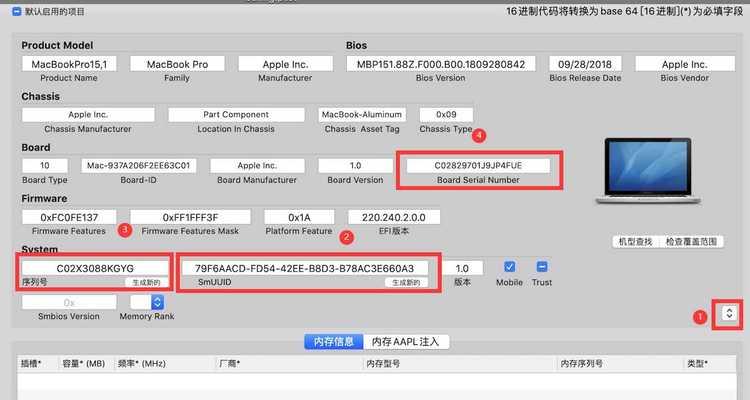
Task: Edit the Family field MacBook Pro
Action: (x=177, y=64)
